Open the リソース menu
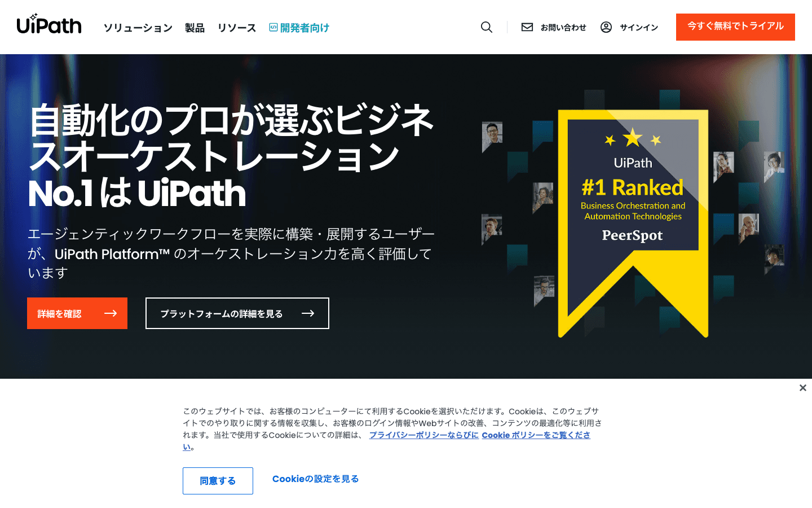The image size is (812, 508). coord(237,28)
